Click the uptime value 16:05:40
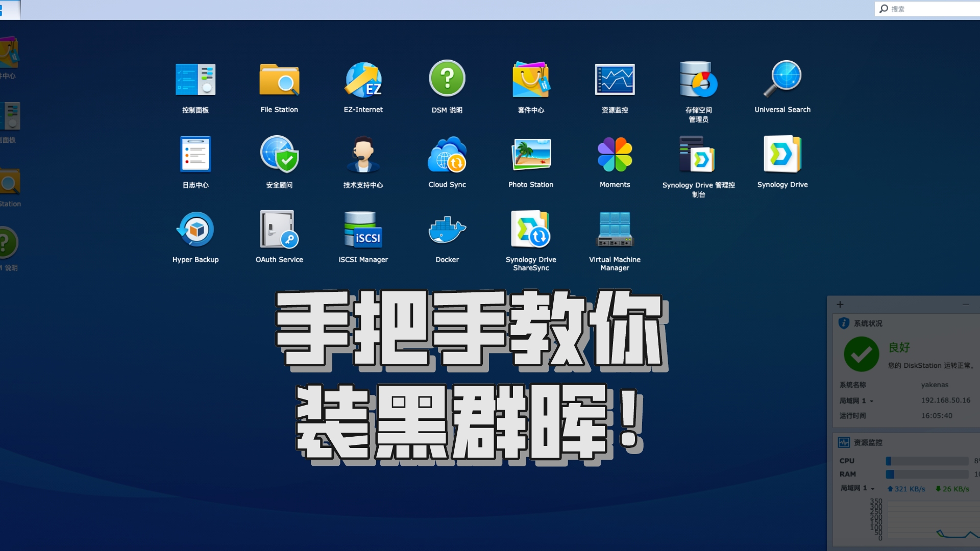This screenshot has width=980, height=551. [x=937, y=415]
